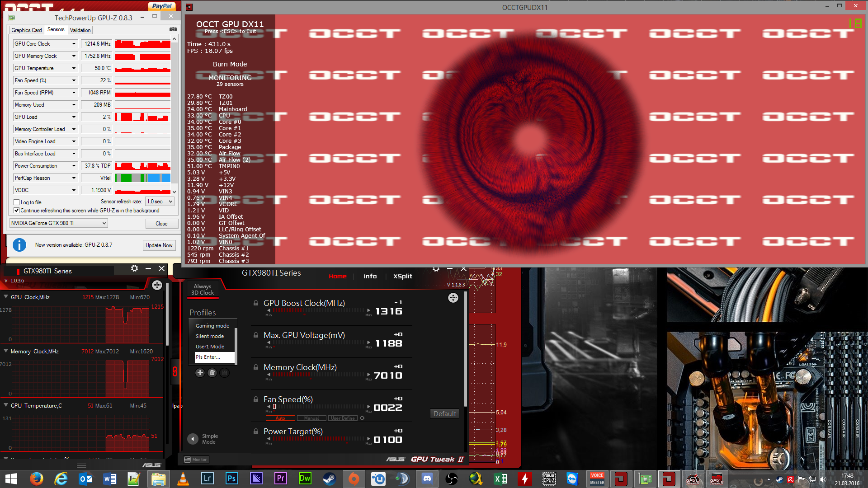Uncheck Continue refreshing in background checkbox
Image resolution: width=868 pixels, height=488 pixels.
(x=17, y=211)
